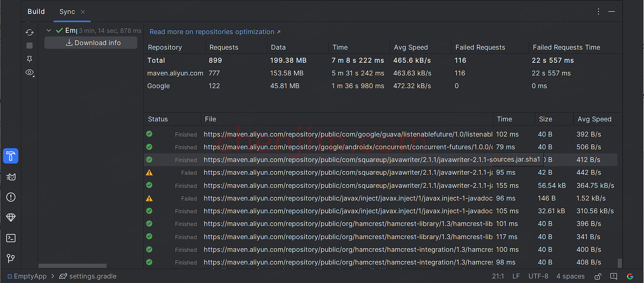Click the Download info tree item

91,43
